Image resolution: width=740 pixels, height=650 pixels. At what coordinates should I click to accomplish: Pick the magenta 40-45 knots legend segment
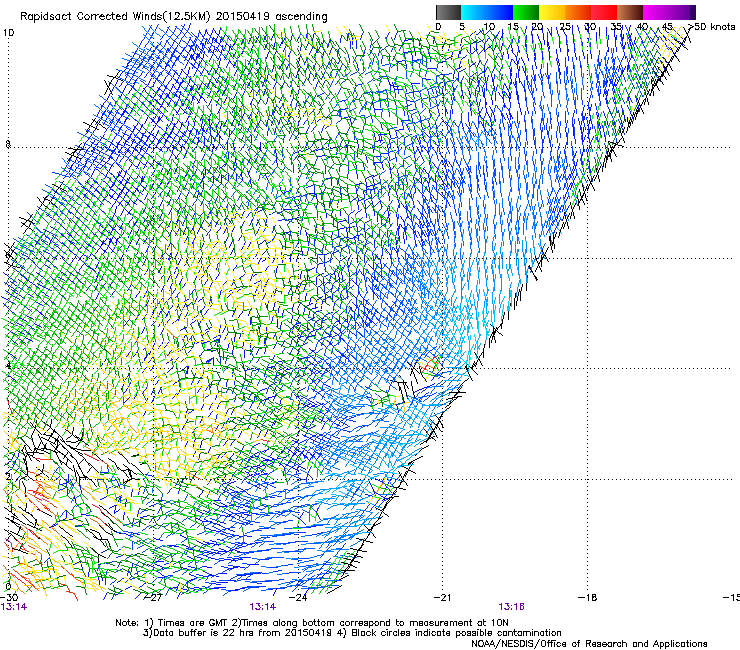pyautogui.click(x=656, y=12)
